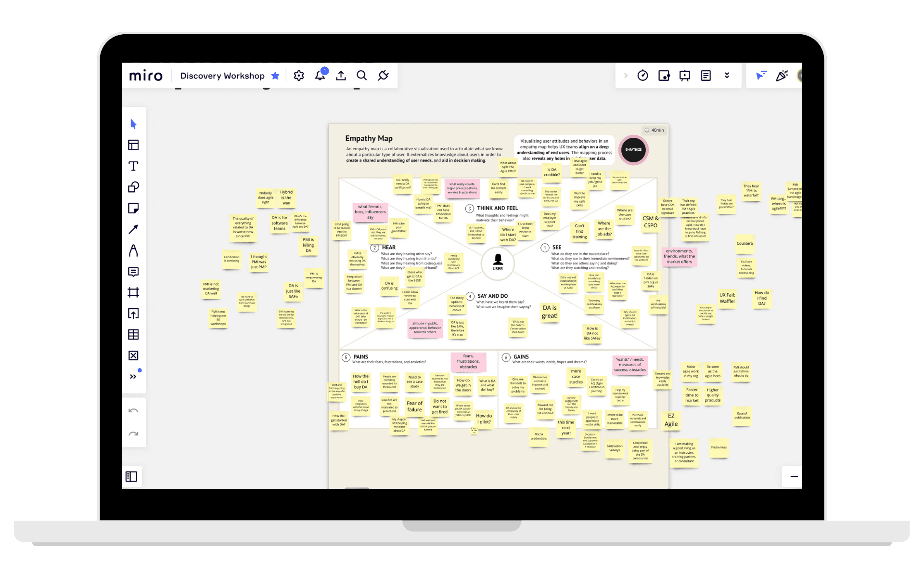
Task: Select 'How do I find DA?' sticky
Action: [762, 298]
